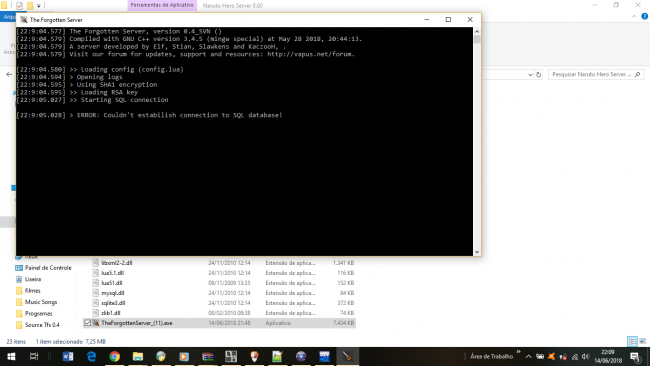Select the libxml2-2.dll file
The height and width of the screenshot is (366, 650).
(116, 263)
